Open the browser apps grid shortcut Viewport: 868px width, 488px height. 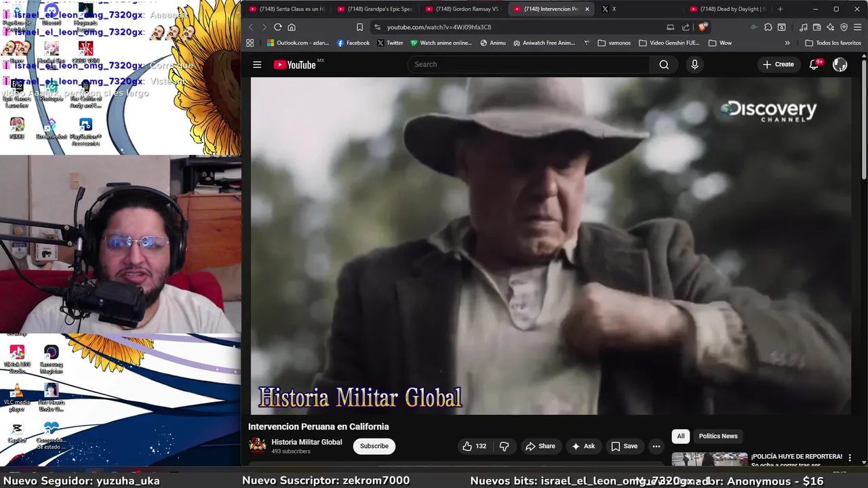point(250,43)
